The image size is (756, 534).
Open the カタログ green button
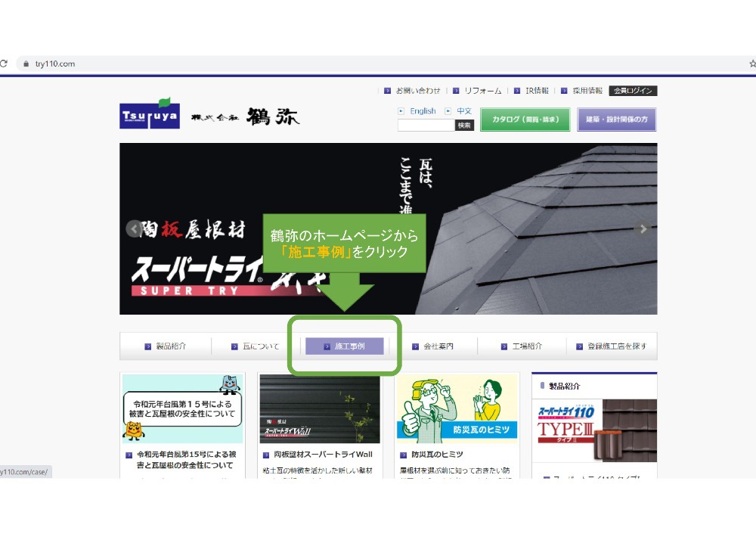pyautogui.click(x=525, y=120)
